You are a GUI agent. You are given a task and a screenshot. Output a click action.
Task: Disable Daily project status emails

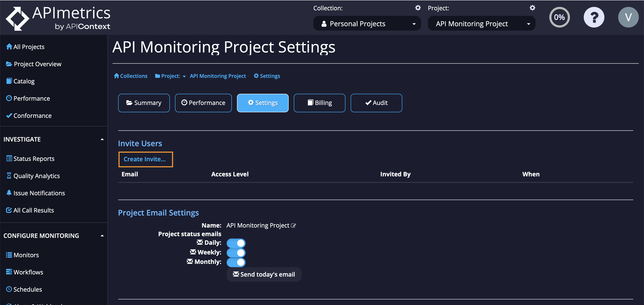236,243
